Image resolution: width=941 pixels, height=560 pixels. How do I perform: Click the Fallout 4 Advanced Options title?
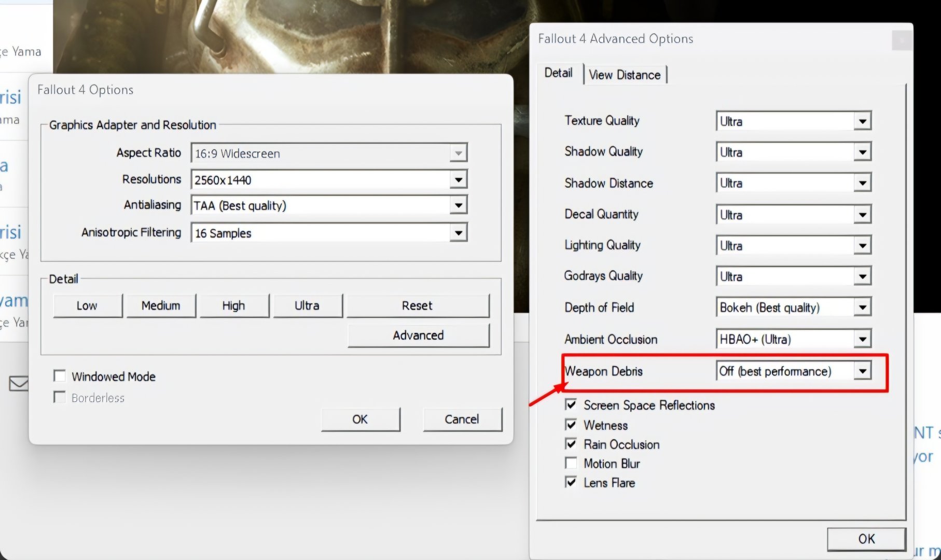point(616,39)
